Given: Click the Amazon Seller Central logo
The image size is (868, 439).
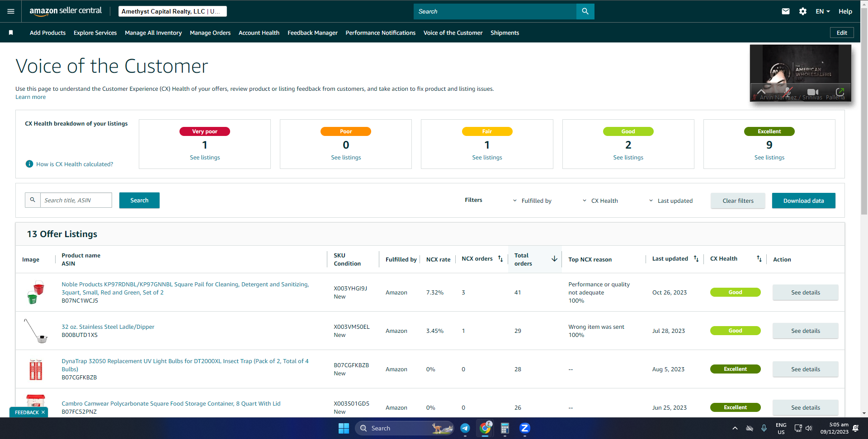Looking at the screenshot, I should tap(66, 11).
